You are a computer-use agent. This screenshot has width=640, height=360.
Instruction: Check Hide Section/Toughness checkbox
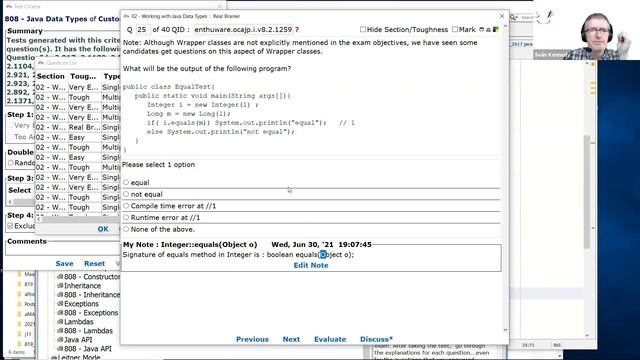pyautogui.click(x=363, y=29)
